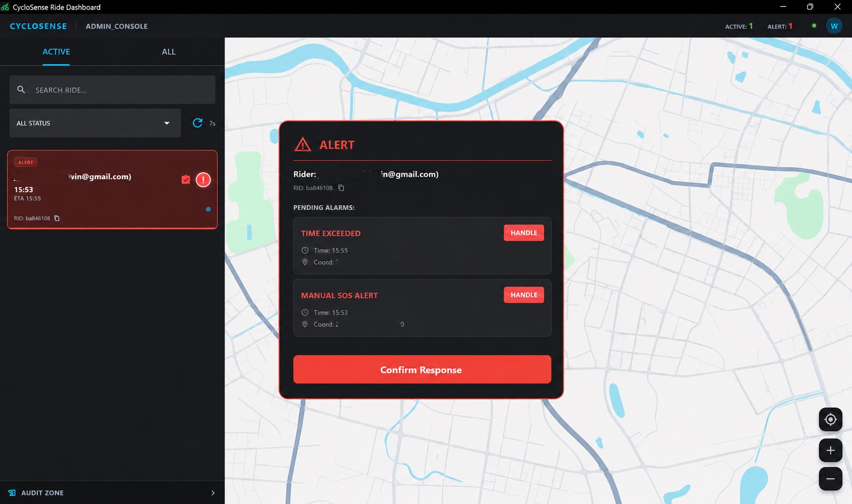
Task: Click the ADMIN_CONSOLE label
Action: [x=117, y=26]
